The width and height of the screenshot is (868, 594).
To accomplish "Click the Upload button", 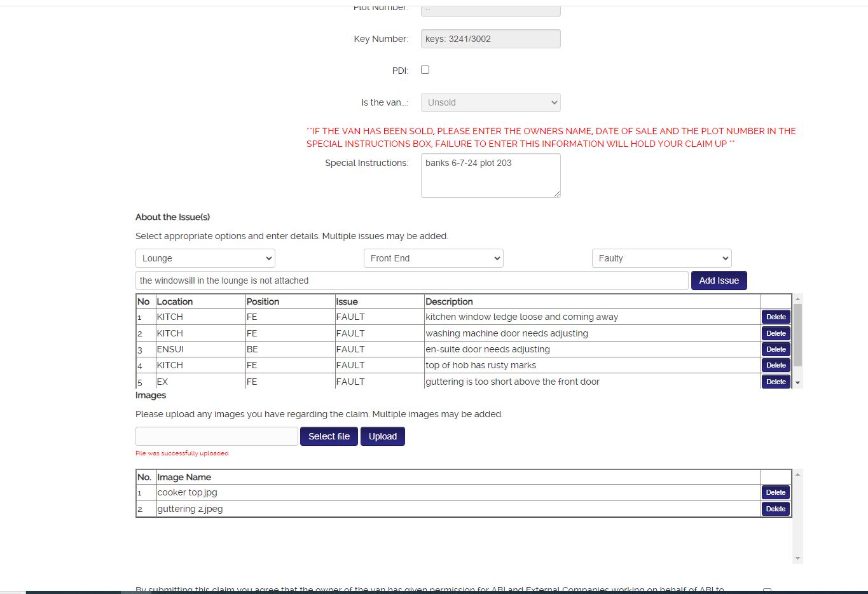I will [382, 436].
